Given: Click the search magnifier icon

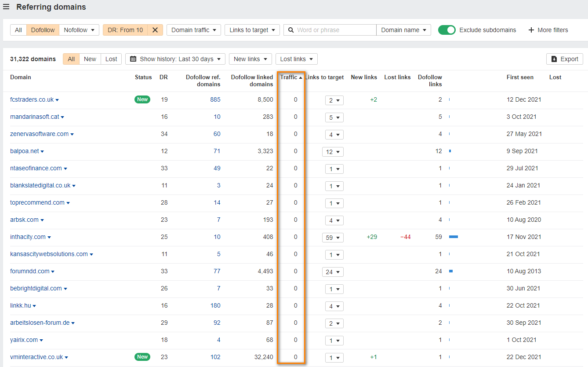Looking at the screenshot, I should [290, 29].
